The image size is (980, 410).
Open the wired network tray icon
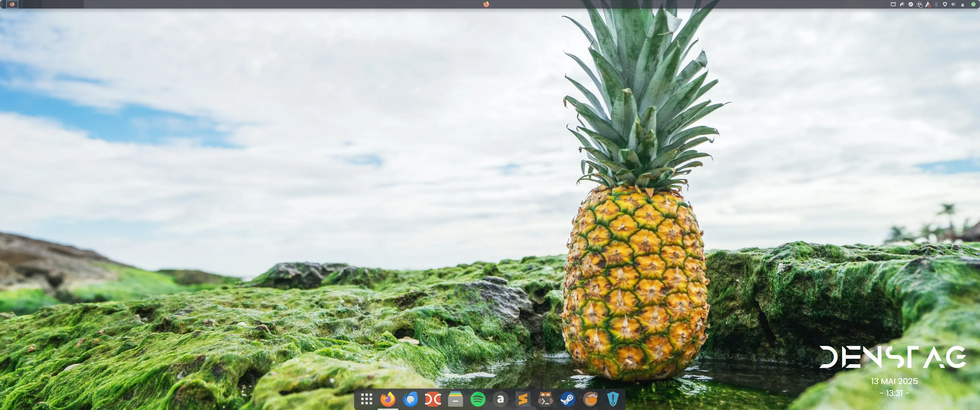tap(893, 4)
